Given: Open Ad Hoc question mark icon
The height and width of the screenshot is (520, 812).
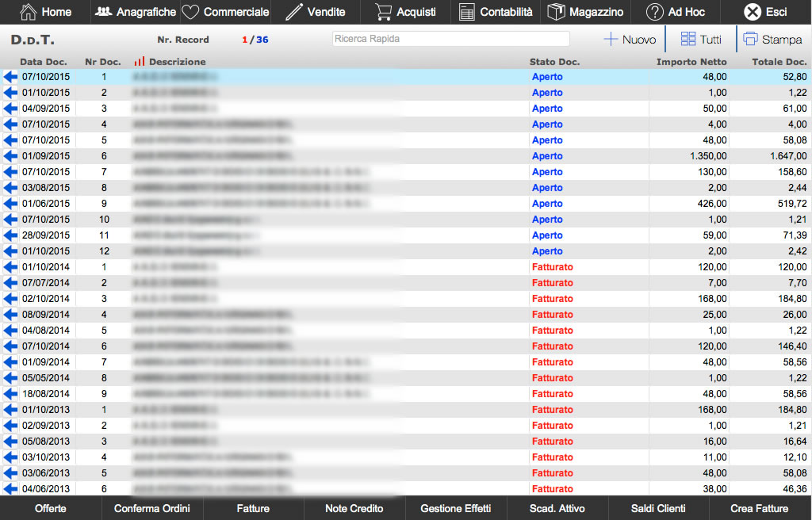Looking at the screenshot, I should [x=655, y=12].
